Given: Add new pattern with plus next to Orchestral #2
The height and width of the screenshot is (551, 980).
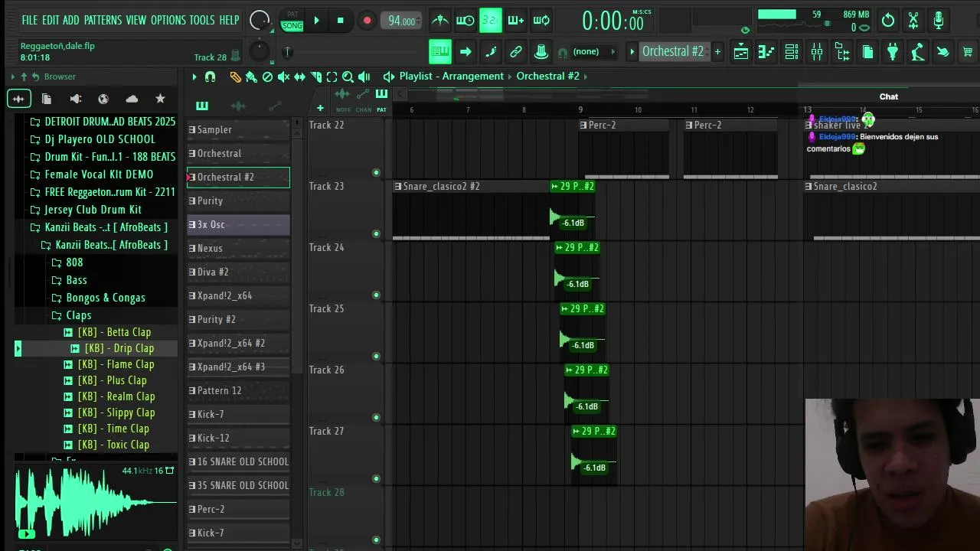Looking at the screenshot, I should pos(717,52).
